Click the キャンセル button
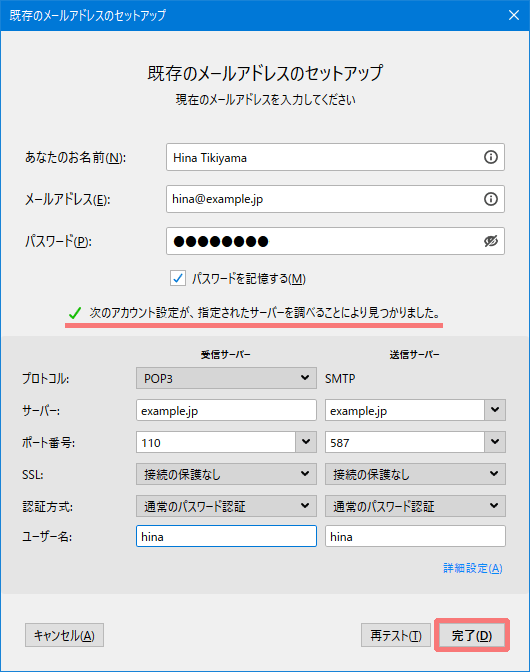This screenshot has height=672, width=530. coord(64,635)
